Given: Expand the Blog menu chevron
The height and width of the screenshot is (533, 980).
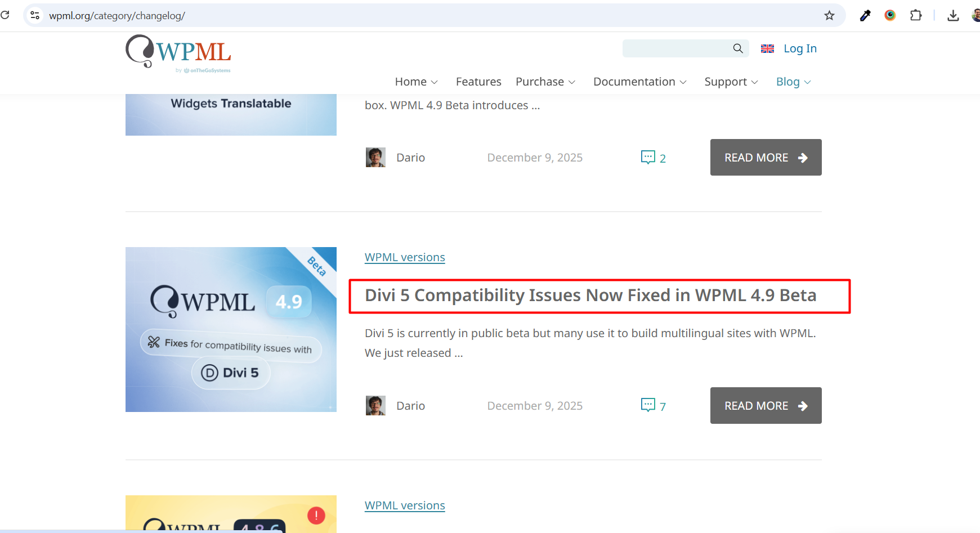Looking at the screenshot, I should (x=808, y=82).
